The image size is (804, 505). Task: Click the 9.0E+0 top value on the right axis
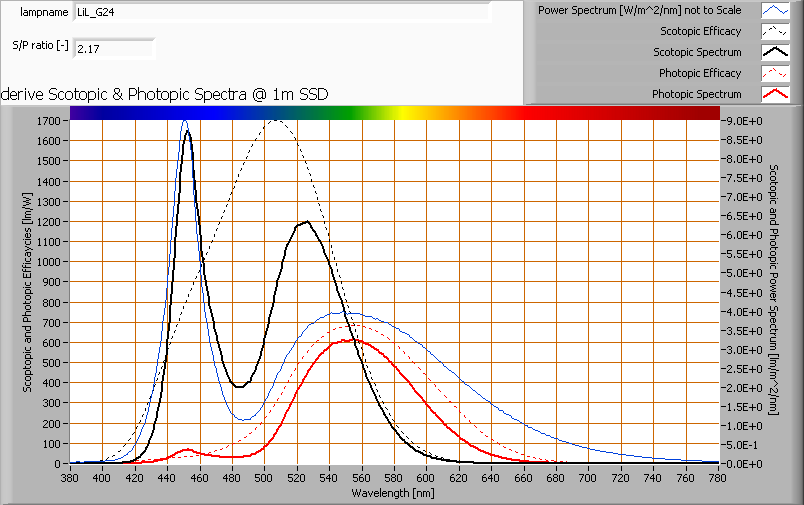click(x=742, y=121)
